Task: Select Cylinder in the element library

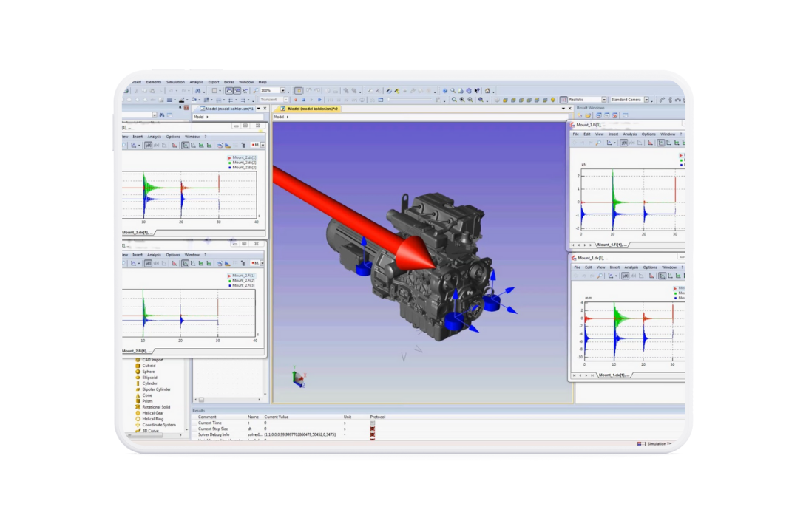Action: (x=146, y=383)
